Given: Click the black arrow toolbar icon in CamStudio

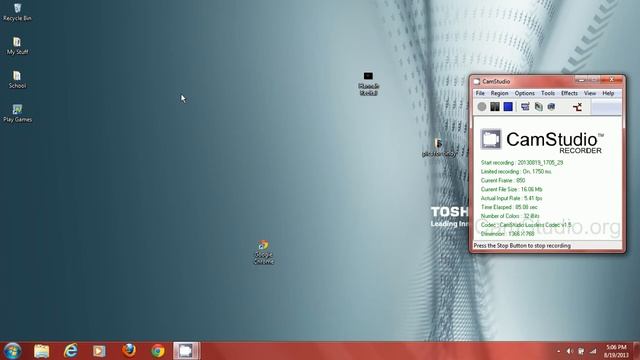Looking at the screenshot, I should [577, 107].
